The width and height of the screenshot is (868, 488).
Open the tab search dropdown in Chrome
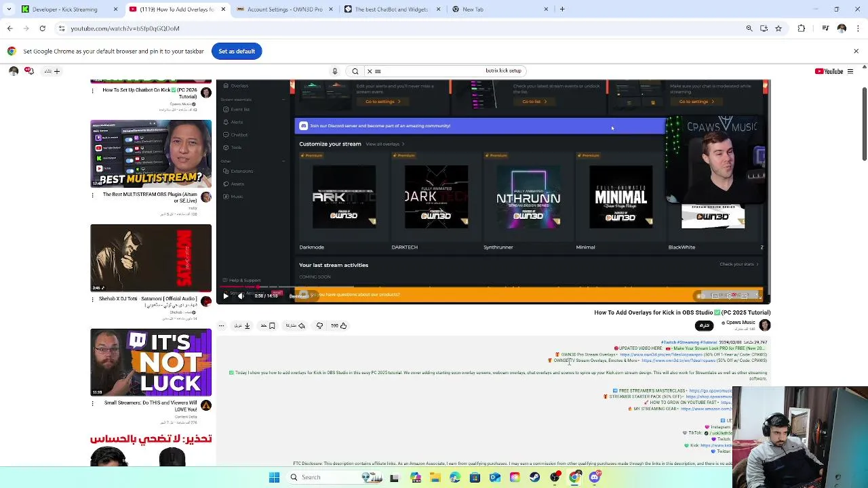click(8, 9)
